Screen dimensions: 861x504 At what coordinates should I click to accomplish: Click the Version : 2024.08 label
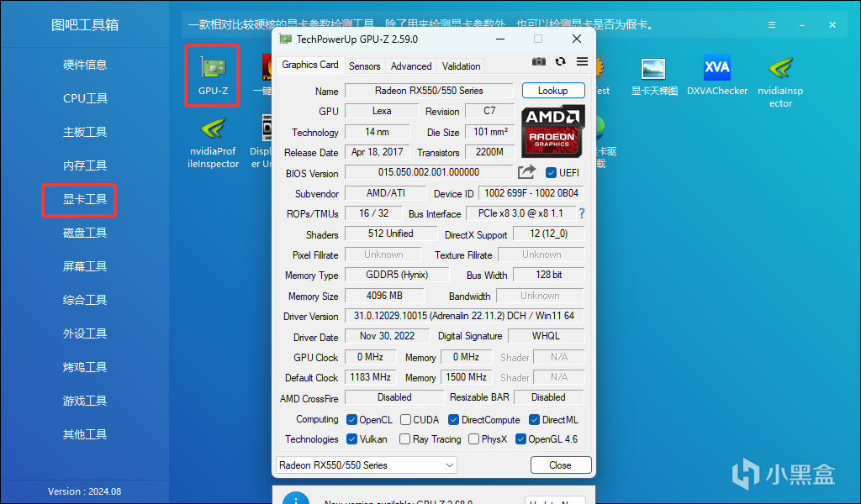pos(85,491)
